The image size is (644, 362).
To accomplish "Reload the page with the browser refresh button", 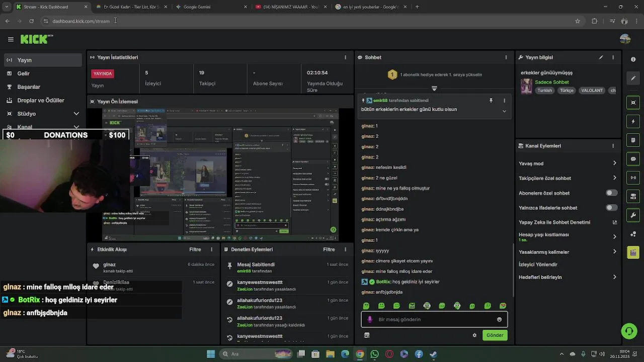I will 31,21.
